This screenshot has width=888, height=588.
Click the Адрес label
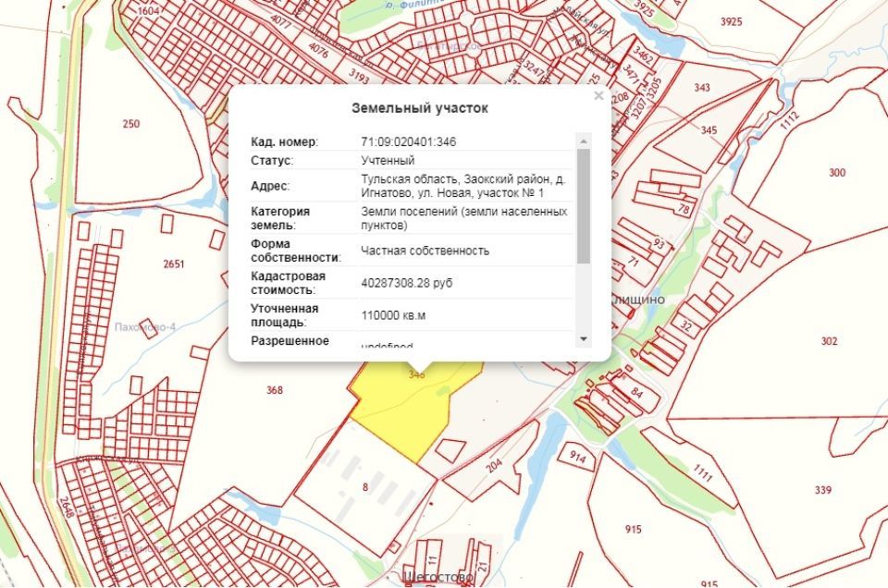point(269,186)
